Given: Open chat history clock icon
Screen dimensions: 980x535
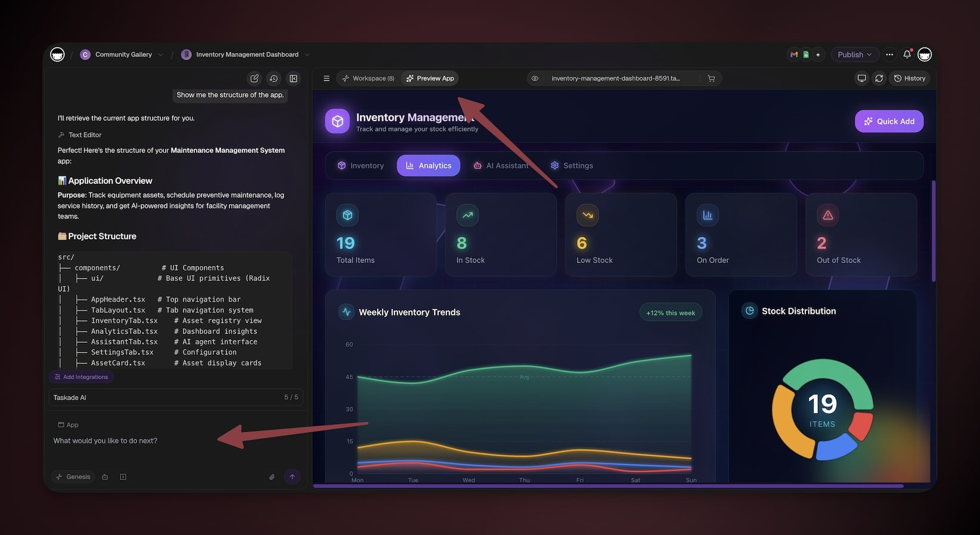Looking at the screenshot, I should click(x=274, y=79).
